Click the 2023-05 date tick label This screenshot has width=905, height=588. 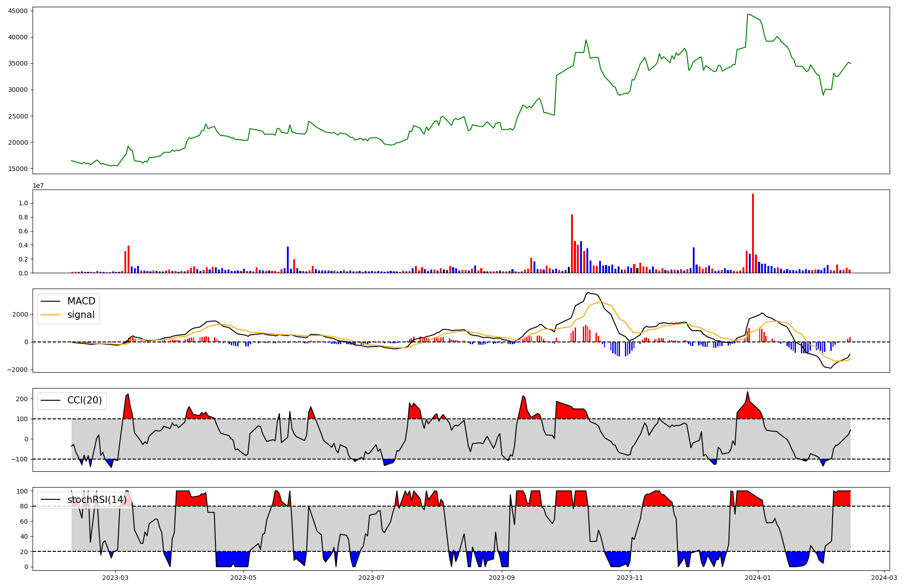(x=244, y=577)
